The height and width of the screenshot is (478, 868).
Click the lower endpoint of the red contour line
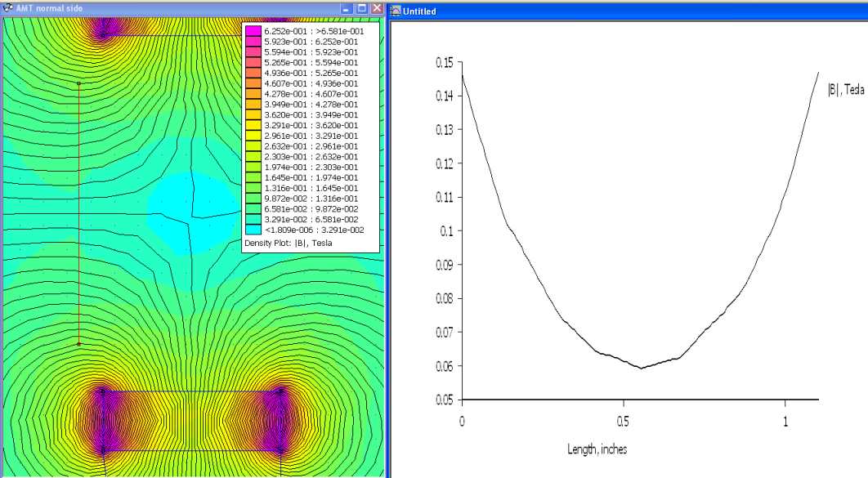(x=78, y=344)
